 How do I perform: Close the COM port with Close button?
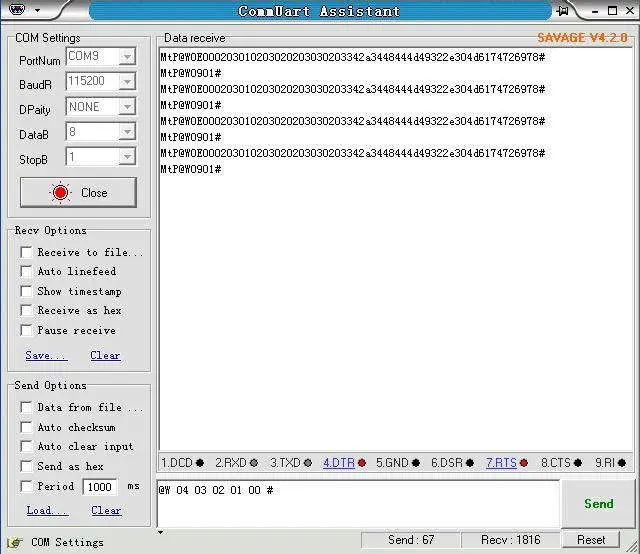tap(78, 192)
